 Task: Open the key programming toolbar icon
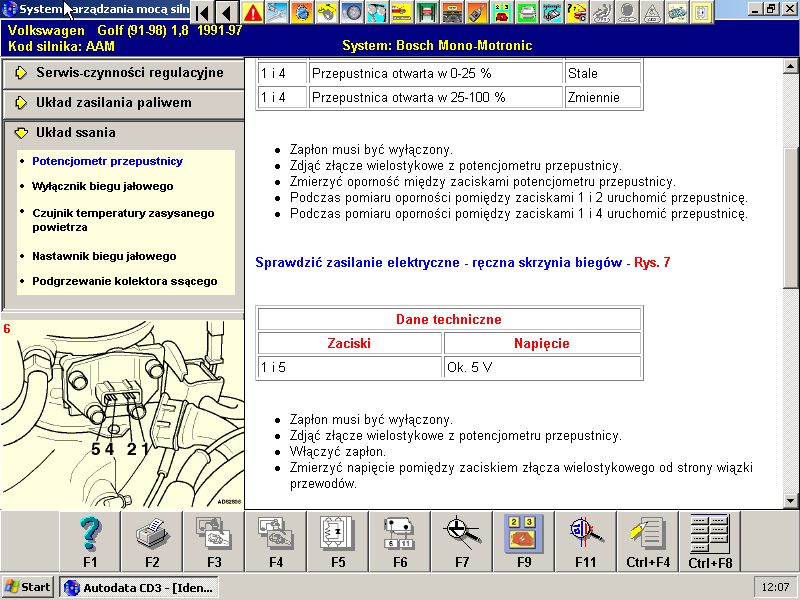(477, 12)
